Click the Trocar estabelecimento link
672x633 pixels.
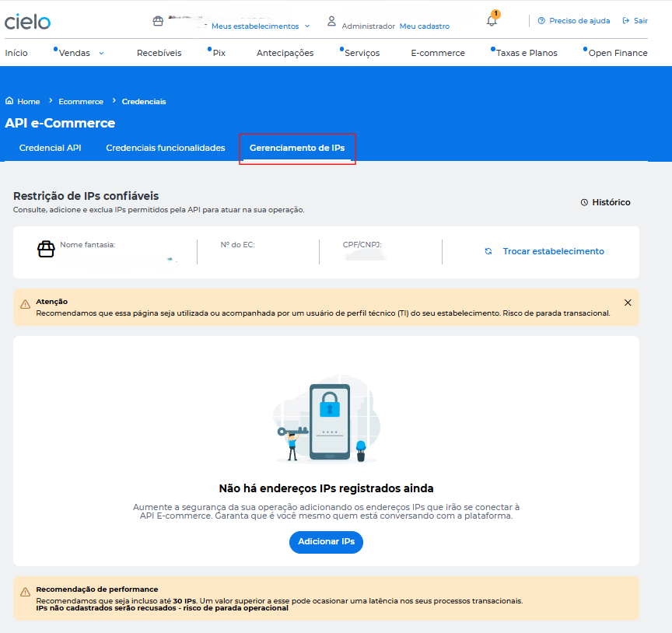click(x=553, y=251)
